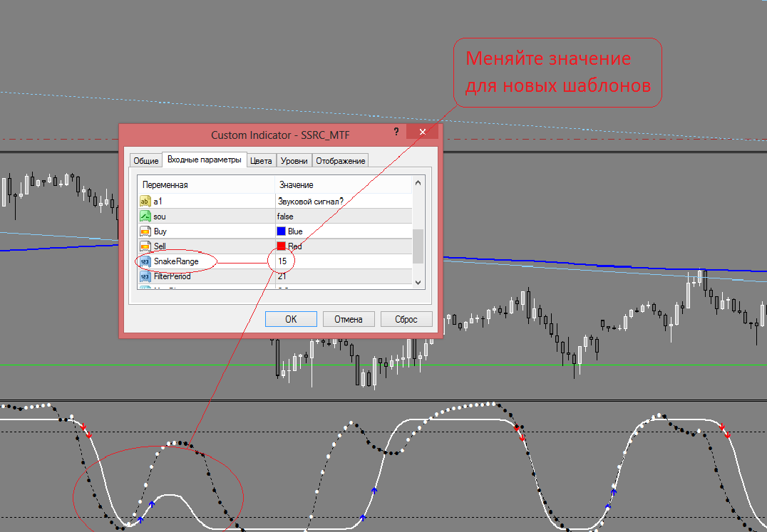The height and width of the screenshot is (532, 767).
Task: Switch to the Отображение tab
Action: pos(341,161)
